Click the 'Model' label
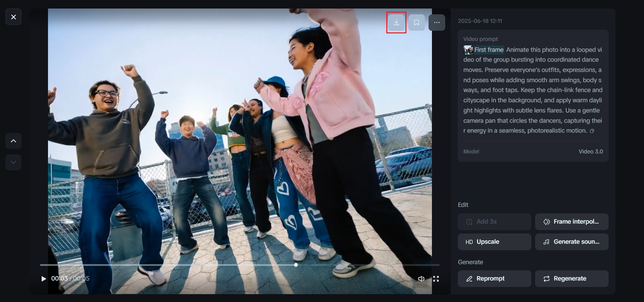 pyautogui.click(x=471, y=152)
